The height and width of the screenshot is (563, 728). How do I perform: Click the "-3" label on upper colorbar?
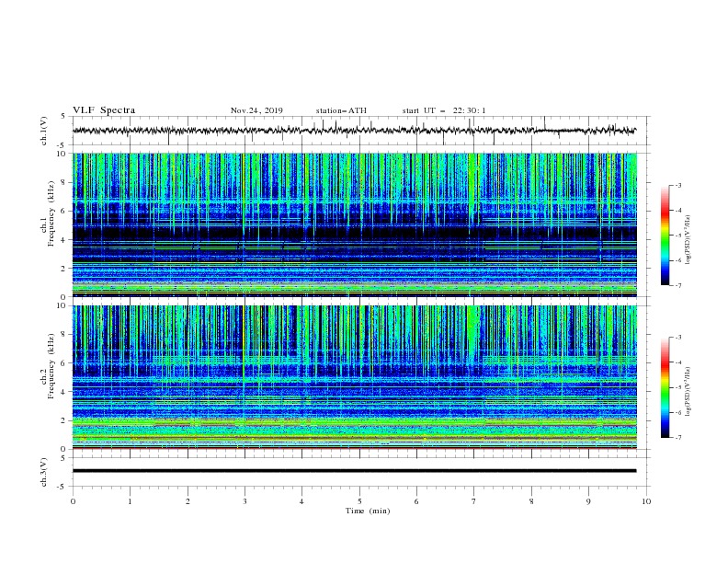pyautogui.click(x=678, y=185)
